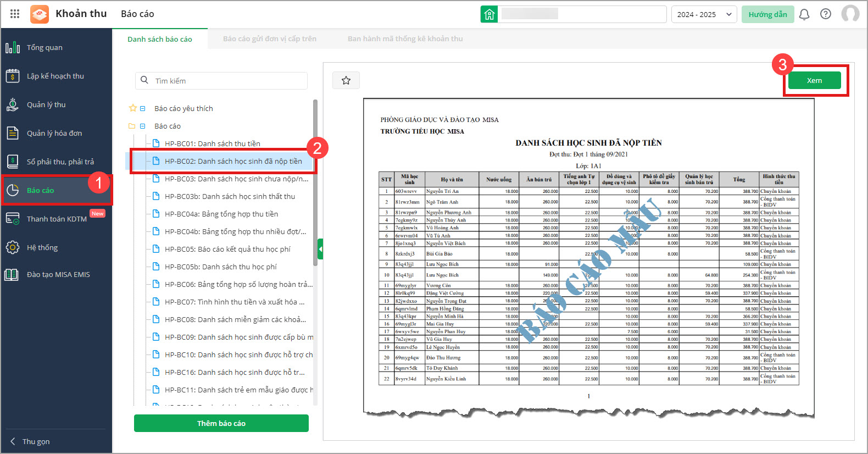Click the user avatar icon
Viewport: 868px width, 454px height.
850,14
